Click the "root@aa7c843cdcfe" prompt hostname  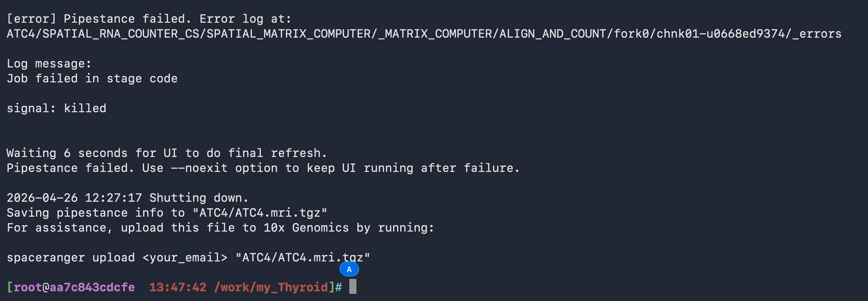point(74,287)
